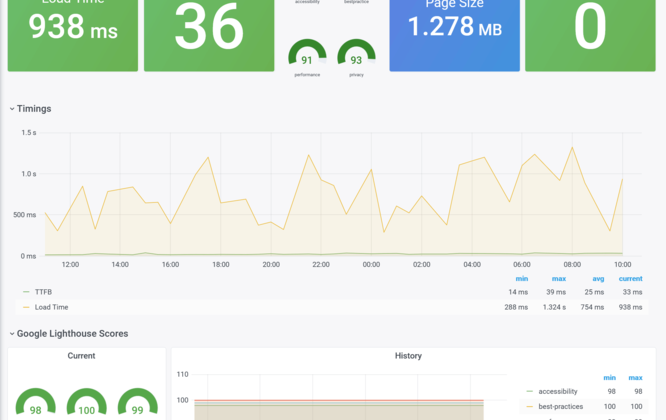
Task: Sort Timings legend by current column
Action: coord(630,278)
